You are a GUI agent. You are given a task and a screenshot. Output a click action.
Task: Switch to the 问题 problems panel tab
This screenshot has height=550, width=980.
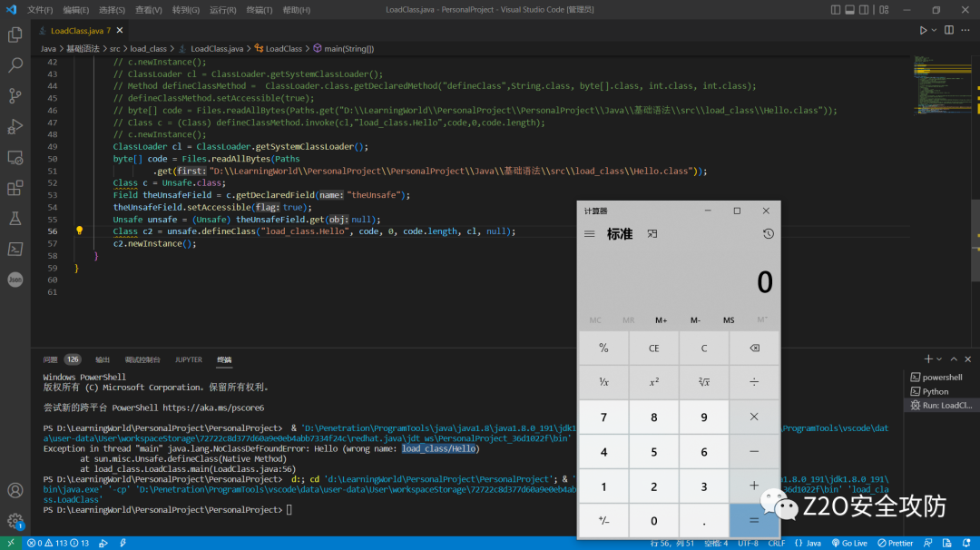pos(50,359)
